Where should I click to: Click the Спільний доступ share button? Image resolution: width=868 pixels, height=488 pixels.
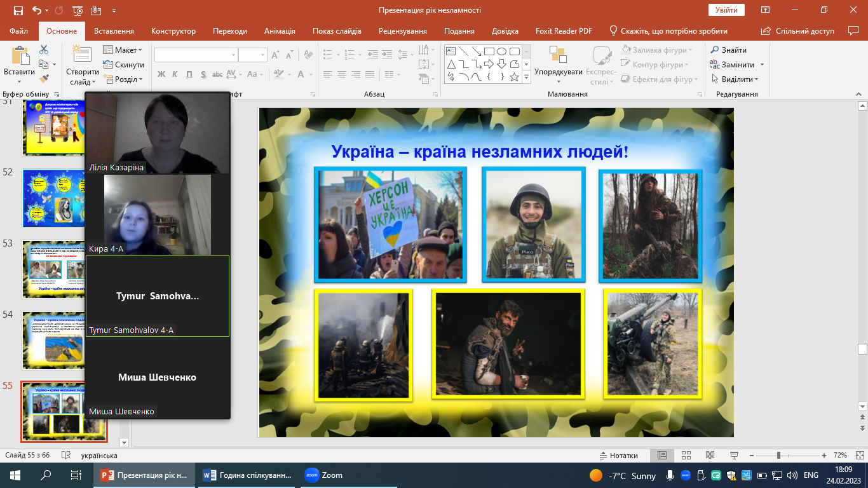799,31
